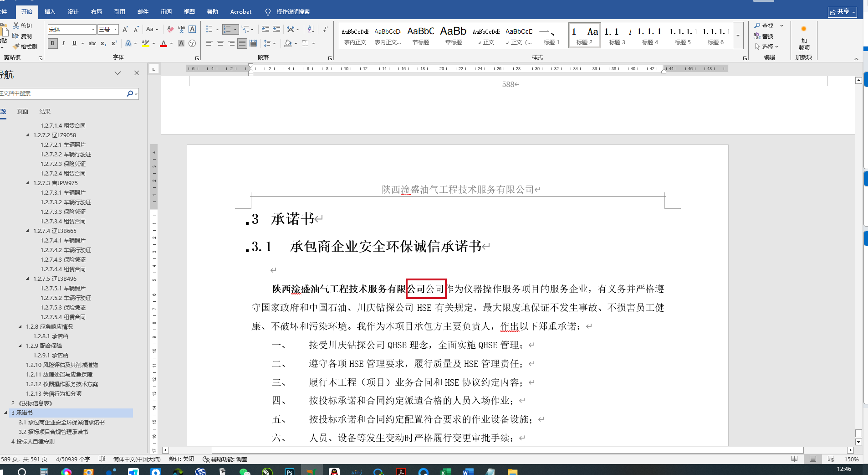Image resolution: width=868 pixels, height=475 pixels.
Task: Open the Styles pane launcher
Action: tap(745, 58)
